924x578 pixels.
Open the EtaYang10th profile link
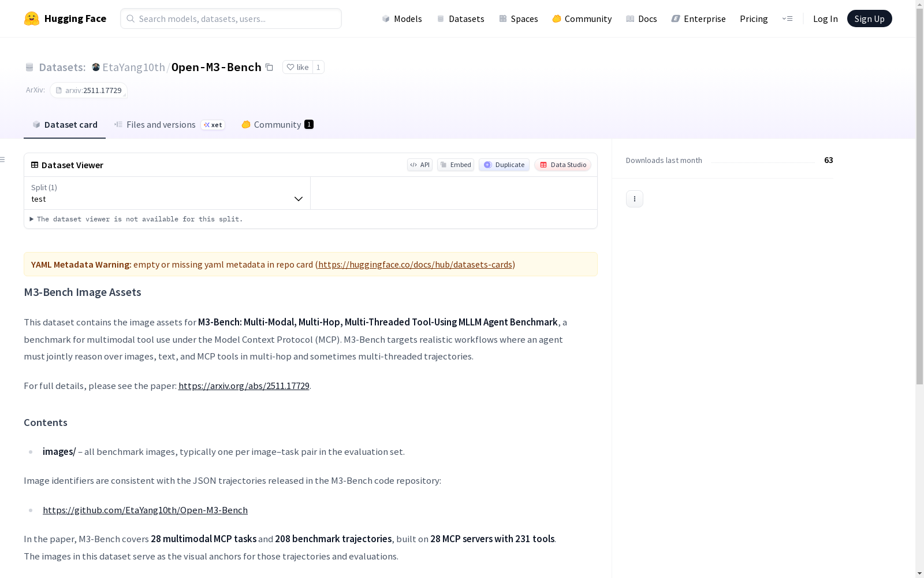133,67
